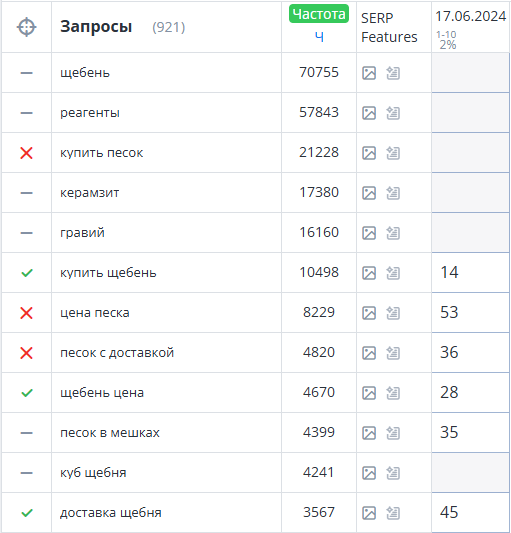Click the dash icon for песок в мешках
The height and width of the screenshot is (533, 511).
click(27, 433)
